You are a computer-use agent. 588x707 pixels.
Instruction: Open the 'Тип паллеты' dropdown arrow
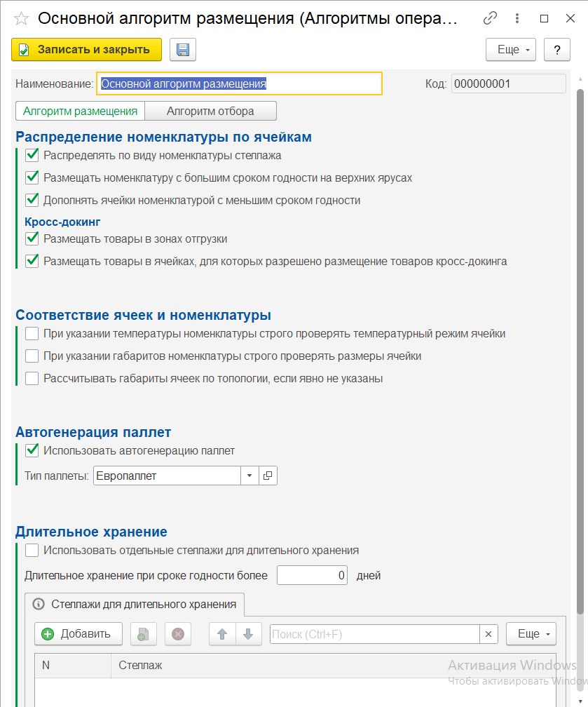(250, 475)
